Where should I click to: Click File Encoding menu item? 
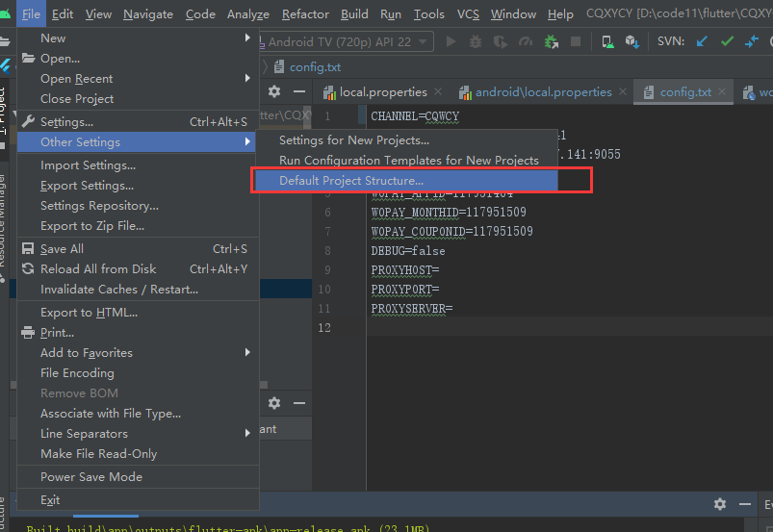pyautogui.click(x=138, y=373)
